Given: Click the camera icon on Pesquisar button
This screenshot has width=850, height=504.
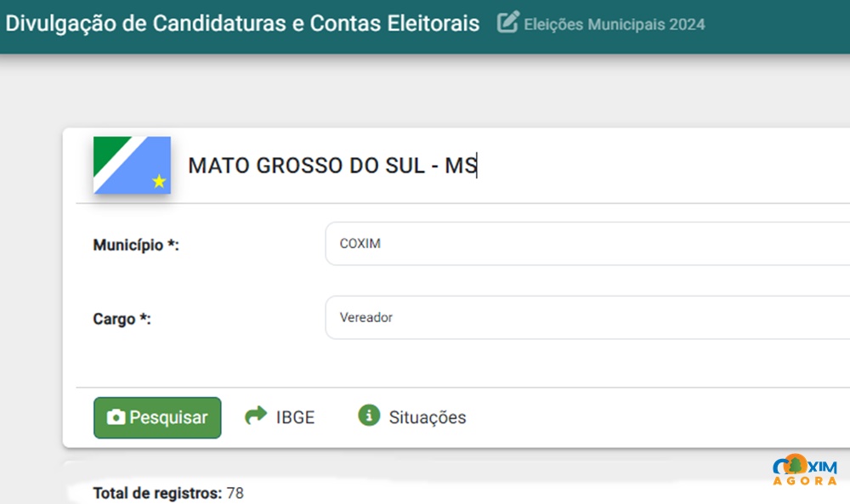Looking at the screenshot, I should [116, 417].
